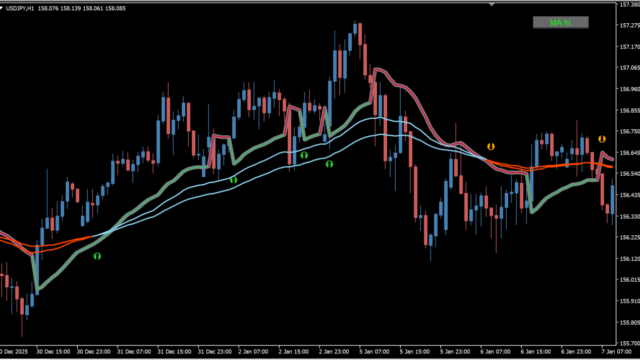Click the 7 Jan 07:00 time label
The width and height of the screenshot is (640, 360).
[617, 351]
